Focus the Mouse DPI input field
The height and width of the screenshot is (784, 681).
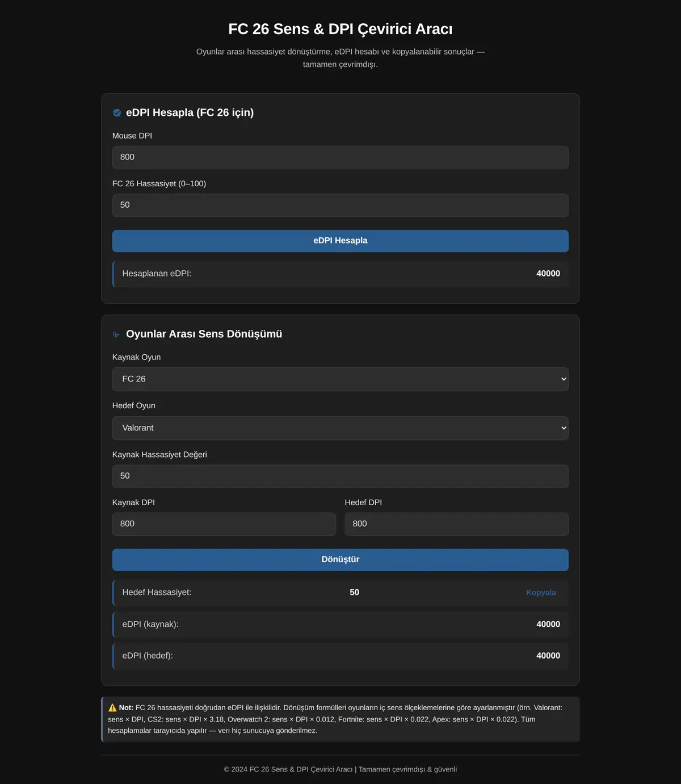(x=340, y=157)
